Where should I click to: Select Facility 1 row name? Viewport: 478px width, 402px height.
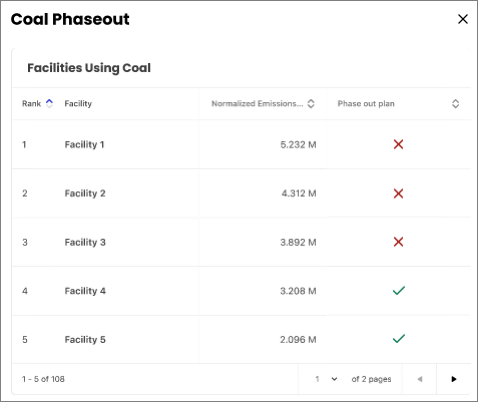point(84,145)
